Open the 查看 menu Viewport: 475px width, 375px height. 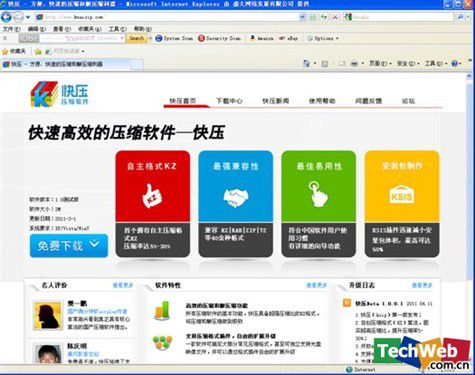pos(62,29)
